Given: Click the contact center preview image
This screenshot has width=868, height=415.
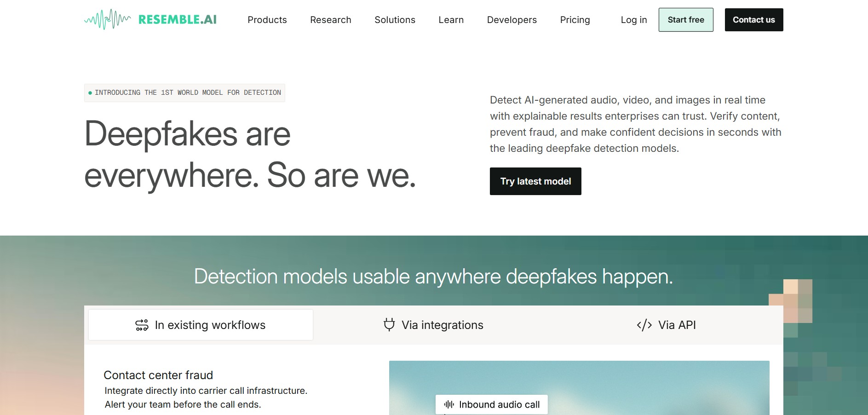Looking at the screenshot, I should click(579, 388).
